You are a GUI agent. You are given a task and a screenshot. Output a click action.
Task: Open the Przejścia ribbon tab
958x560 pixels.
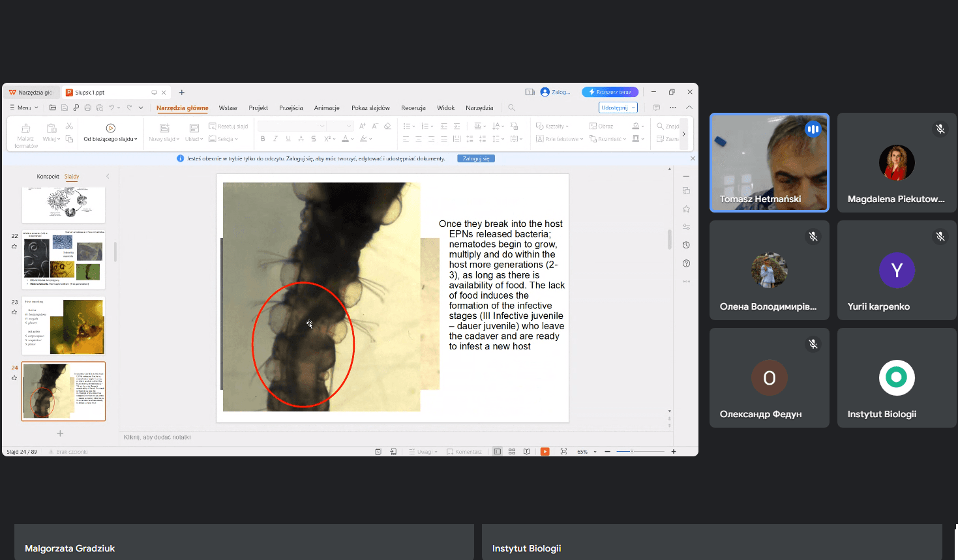pyautogui.click(x=291, y=108)
